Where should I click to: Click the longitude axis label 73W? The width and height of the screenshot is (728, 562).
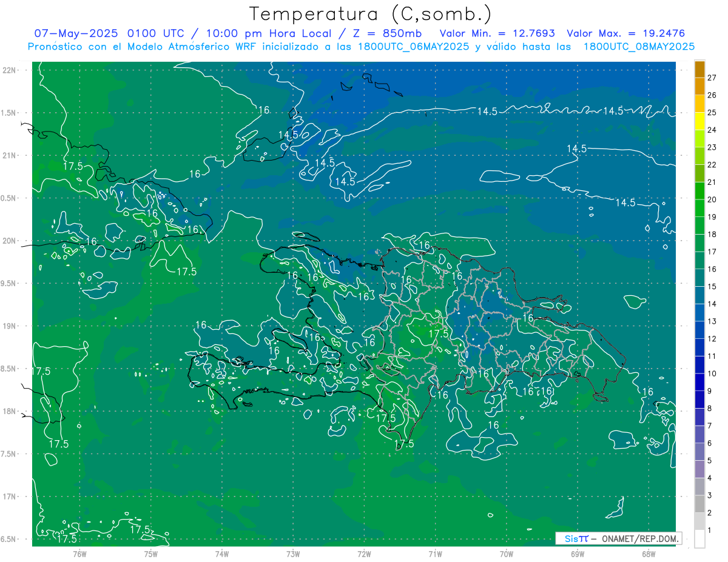(x=293, y=554)
